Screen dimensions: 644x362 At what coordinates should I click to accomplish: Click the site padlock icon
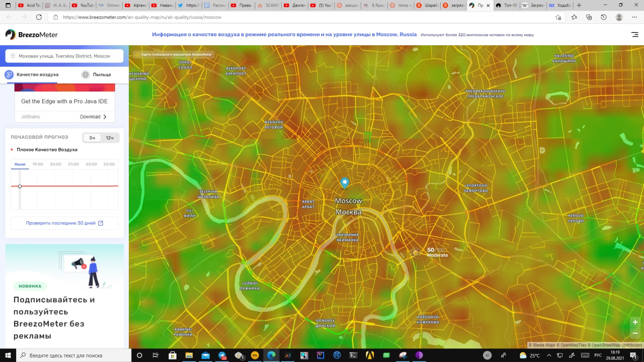tap(56, 17)
